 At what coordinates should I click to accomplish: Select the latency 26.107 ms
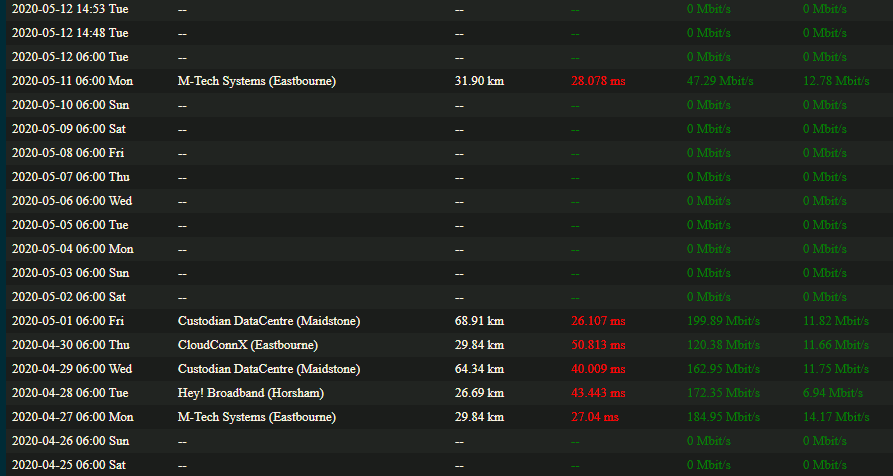[599, 321]
